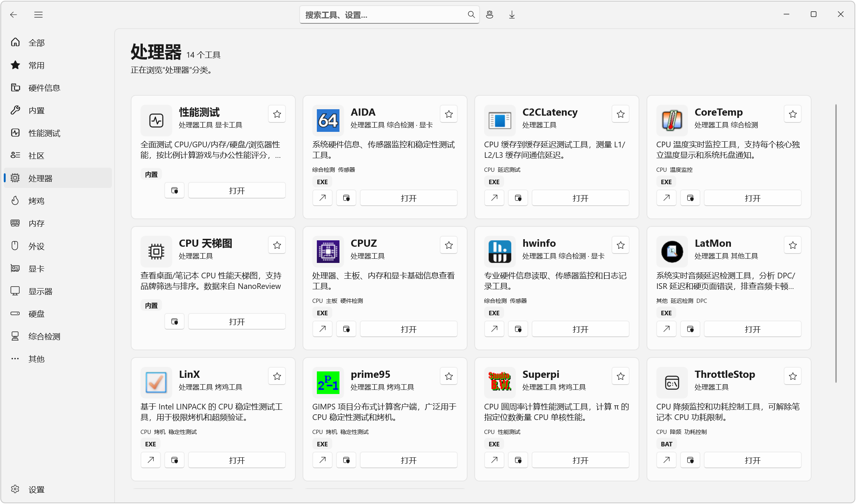856x504 pixels.
Task: Open the download icon in title bar
Action: pyautogui.click(x=512, y=15)
